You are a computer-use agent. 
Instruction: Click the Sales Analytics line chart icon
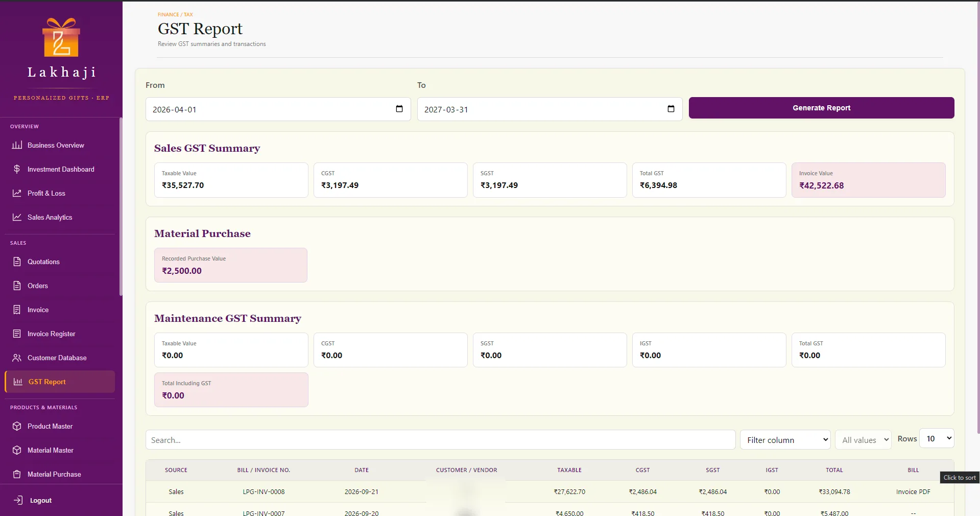[x=17, y=217]
